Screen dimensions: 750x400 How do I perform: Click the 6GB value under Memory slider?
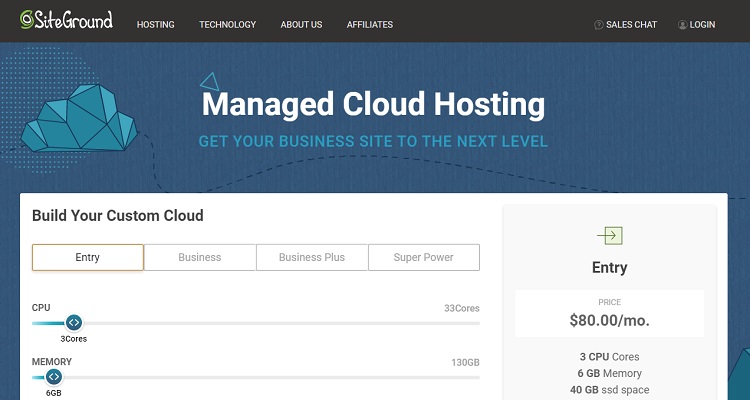pyautogui.click(x=54, y=393)
